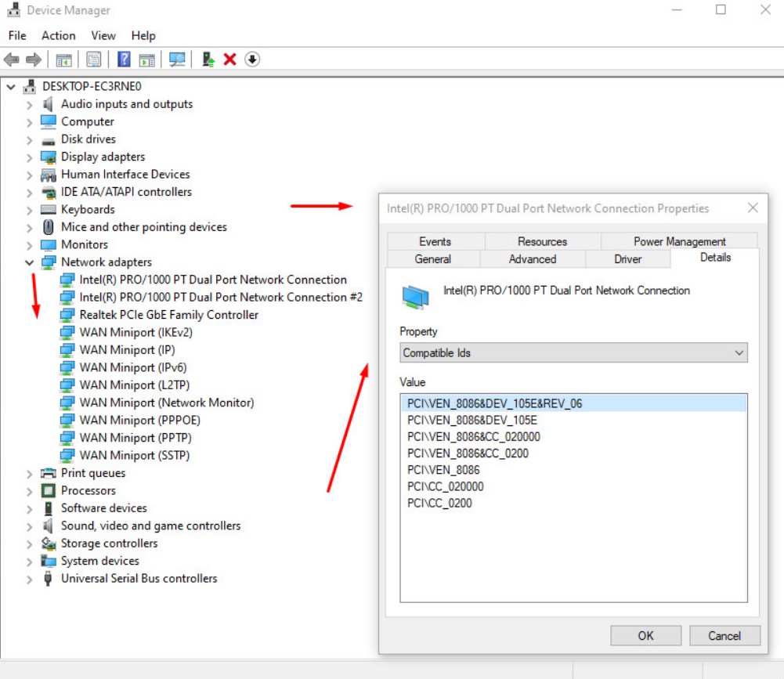The image size is (784, 679).
Task: Click the System devices icon
Action: pyautogui.click(x=49, y=561)
